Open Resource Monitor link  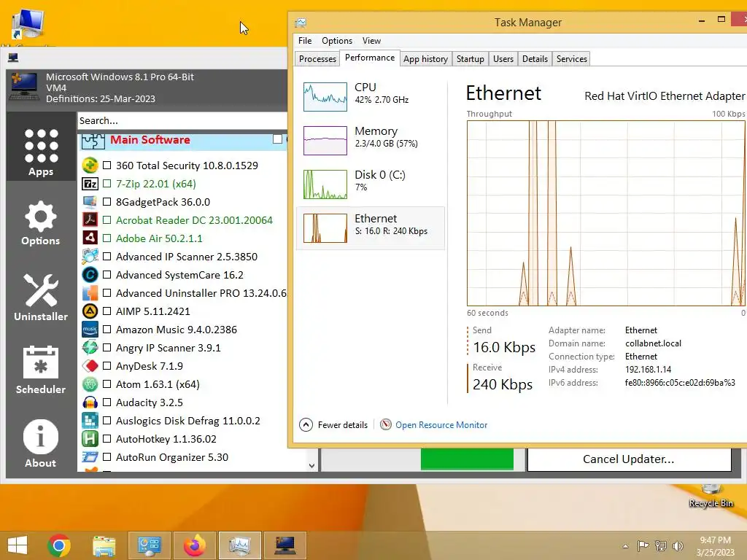tap(441, 425)
